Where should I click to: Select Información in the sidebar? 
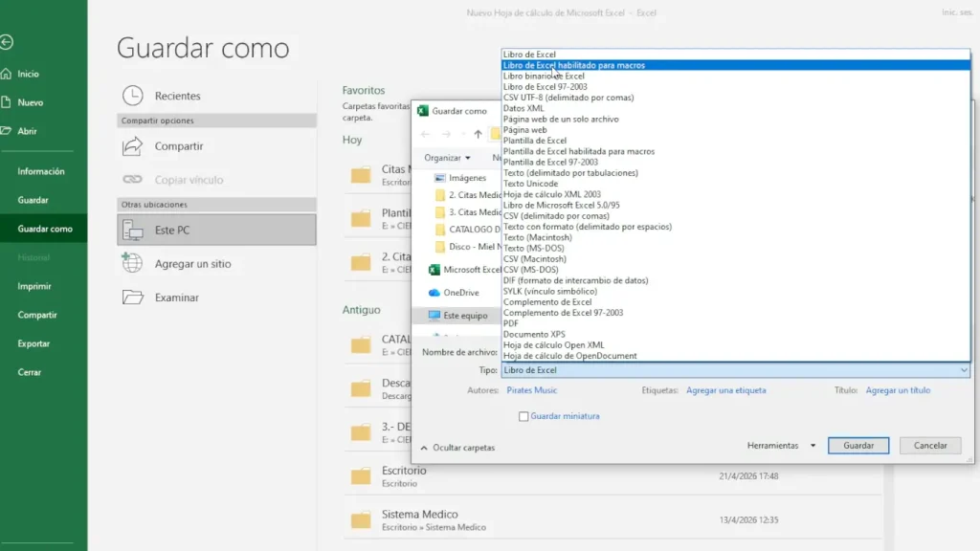pos(40,171)
